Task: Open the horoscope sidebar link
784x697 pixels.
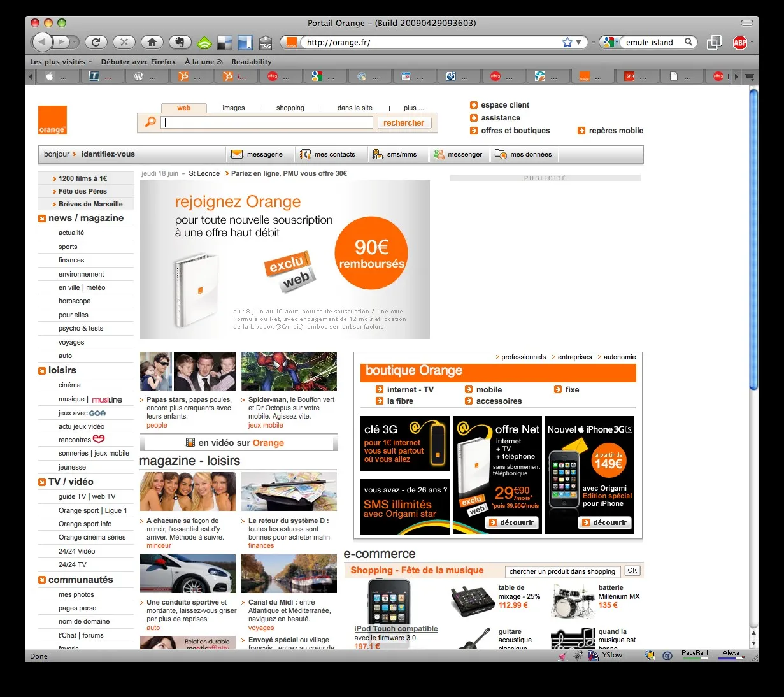Action: [75, 301]
